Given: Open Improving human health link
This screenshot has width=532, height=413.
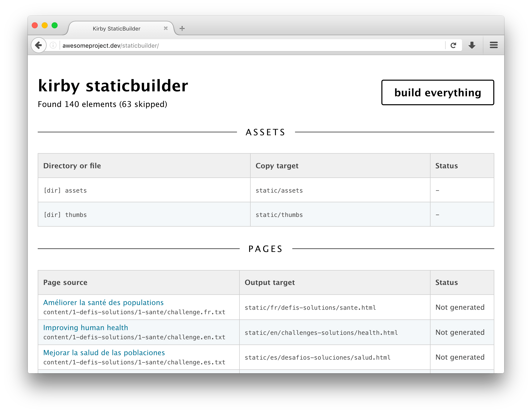Looking at the screenshot, I should (86, 327).
